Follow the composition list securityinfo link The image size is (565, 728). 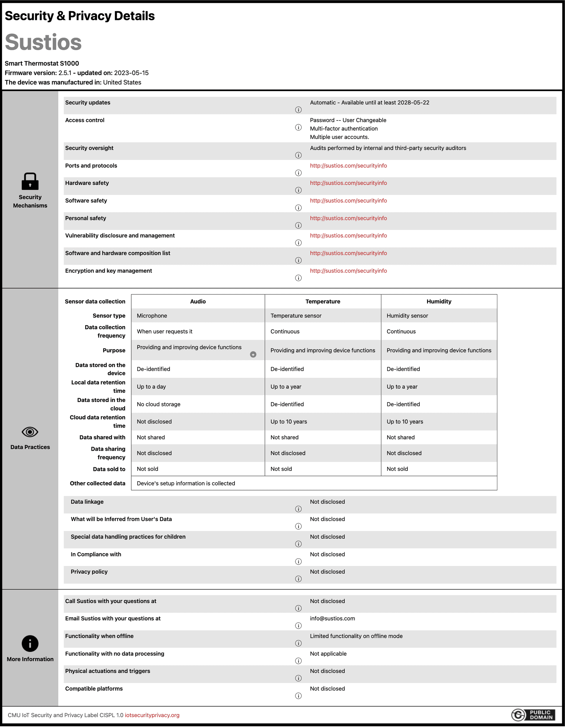[348, 253]
